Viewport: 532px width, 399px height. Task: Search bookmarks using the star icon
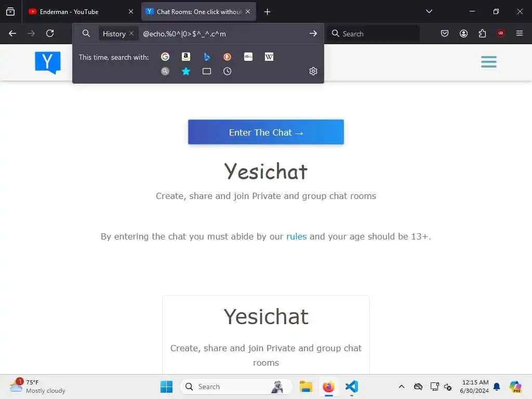[x=186, y=71]
